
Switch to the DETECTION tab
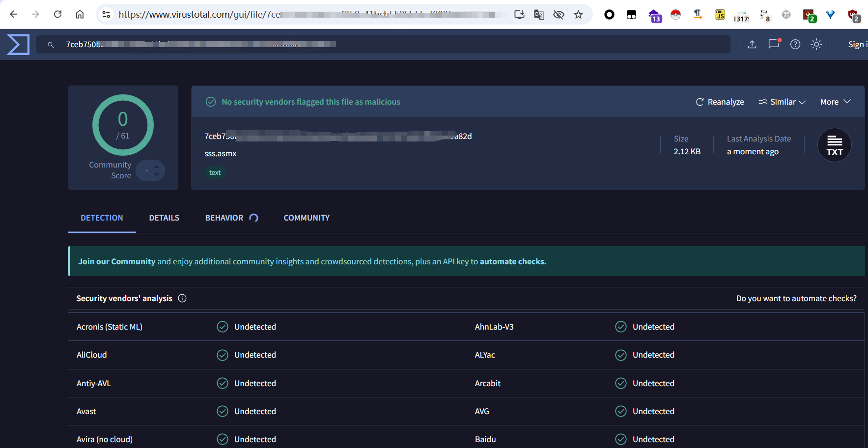[102, 218]
